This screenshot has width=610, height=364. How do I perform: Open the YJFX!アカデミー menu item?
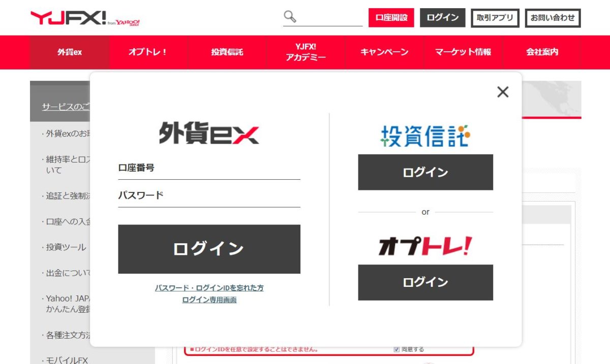(306, 52)
